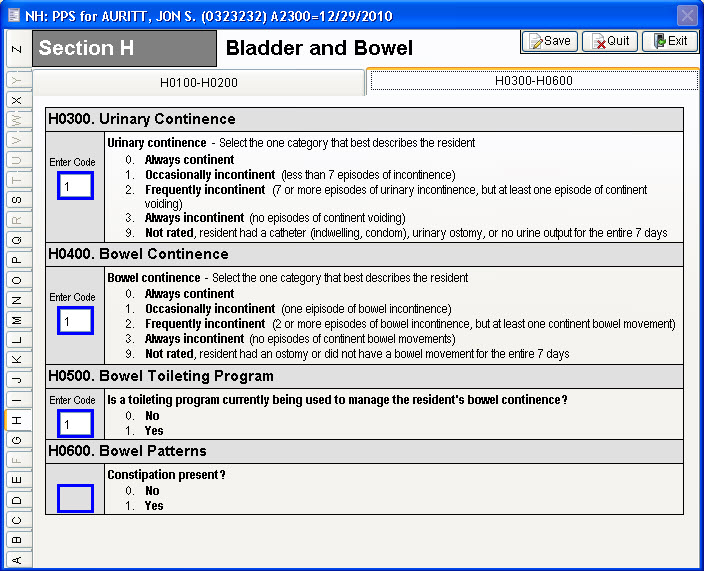Click the 'H0300. Urinary Continence' heading
The image size is (704, 571).
(x=142, y=119)
